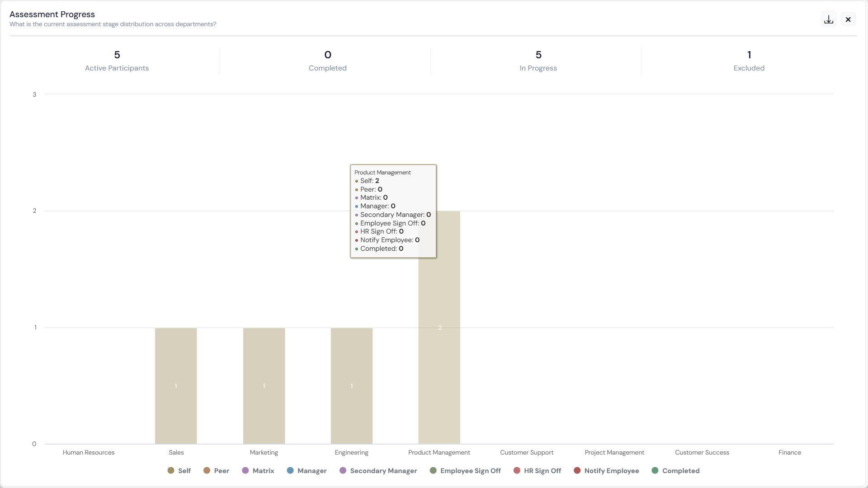Toggle the Completed legend series
868x488 pixels.
[675, 471]
